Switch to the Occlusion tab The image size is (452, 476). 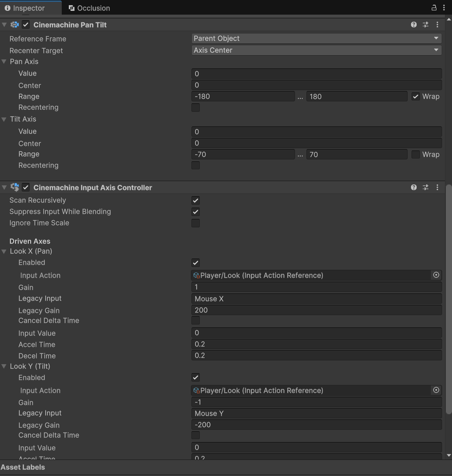[89, 8]
